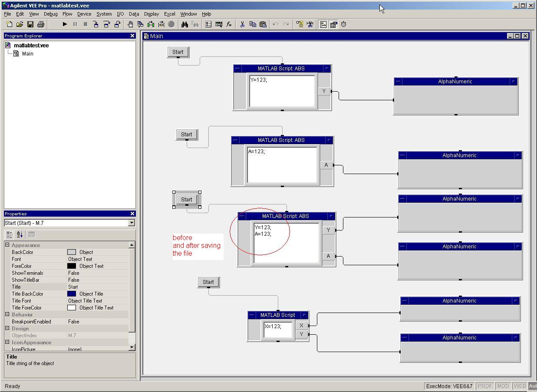537x392 pixels.
Task: Select Main in Program Explorer tree
Action: click(27, 54)
